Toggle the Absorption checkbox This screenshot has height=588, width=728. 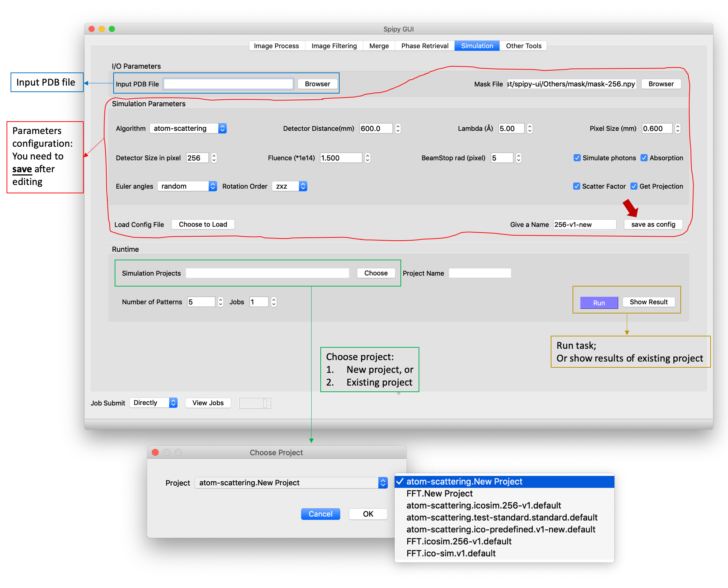644,158
